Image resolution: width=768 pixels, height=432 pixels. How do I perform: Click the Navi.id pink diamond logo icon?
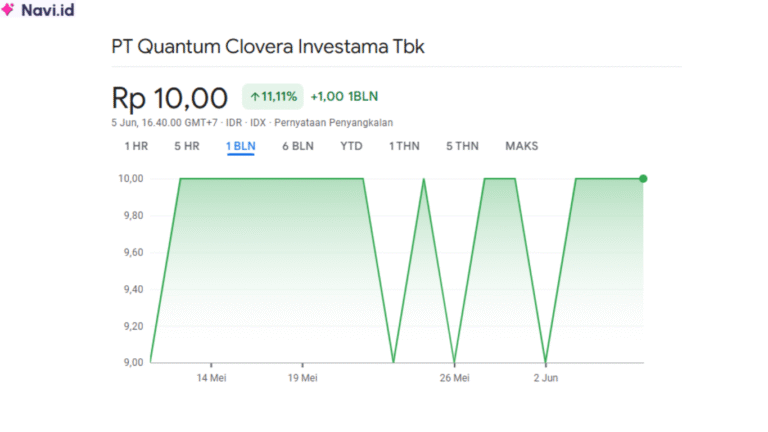(x=7, y=9)
